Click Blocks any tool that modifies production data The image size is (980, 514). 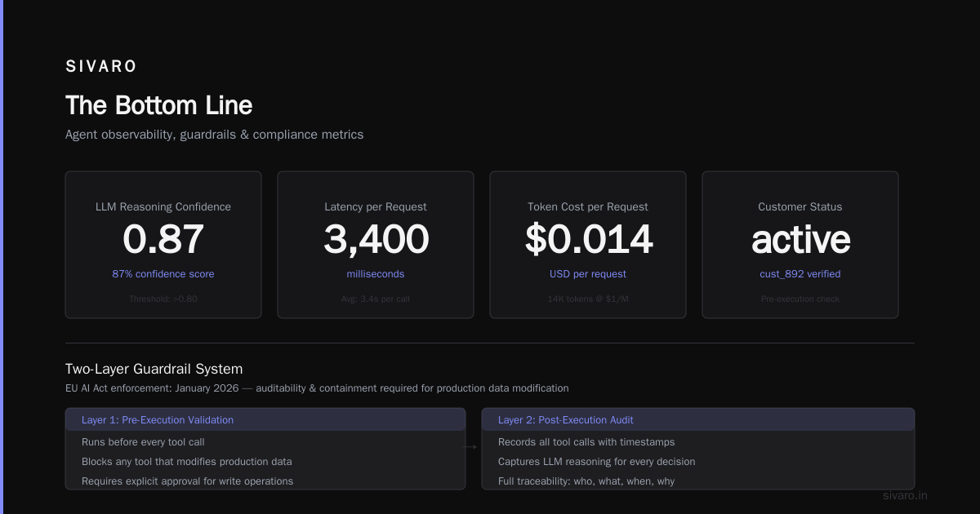187,462
